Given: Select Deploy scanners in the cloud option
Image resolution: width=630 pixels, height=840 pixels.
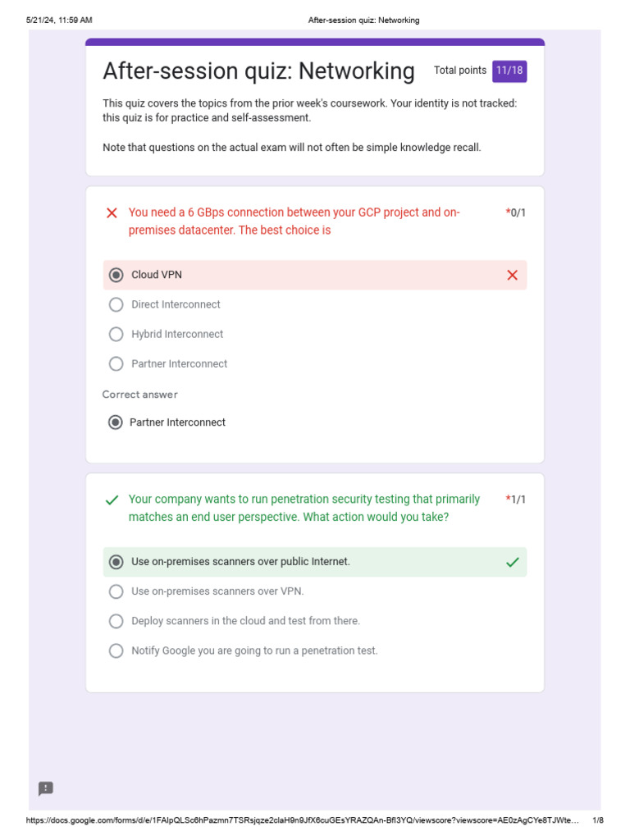Looking at the screenshot, I should 116,621.
